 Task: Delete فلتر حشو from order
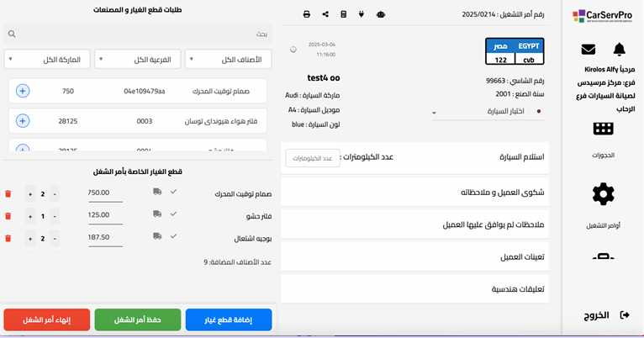click(x=8, y=216)
